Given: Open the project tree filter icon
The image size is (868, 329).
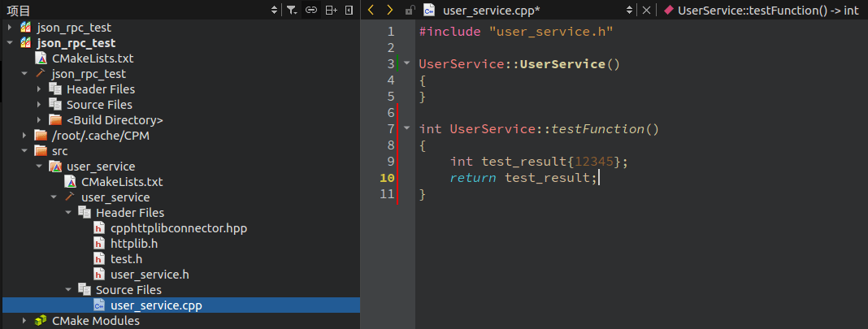Looking at the screenshot, I should pos(292,10).
